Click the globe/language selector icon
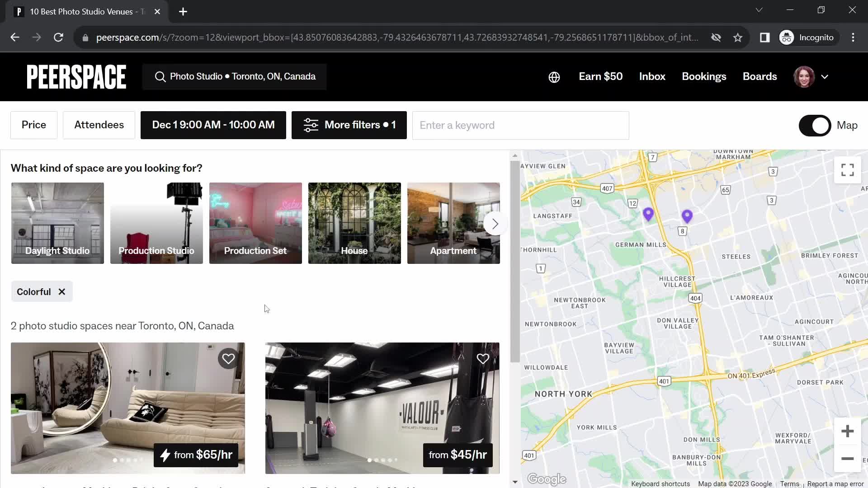868x488 pixels. 554,76
